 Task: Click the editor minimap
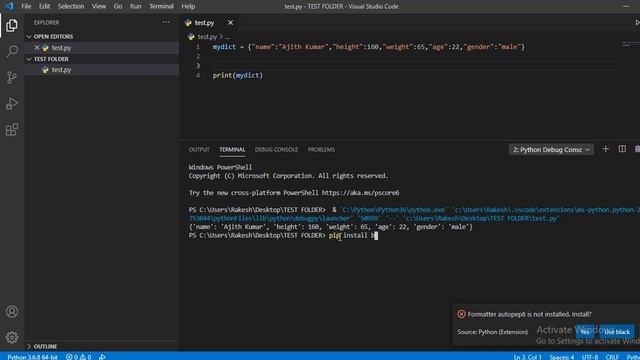(x=631, y=44)
